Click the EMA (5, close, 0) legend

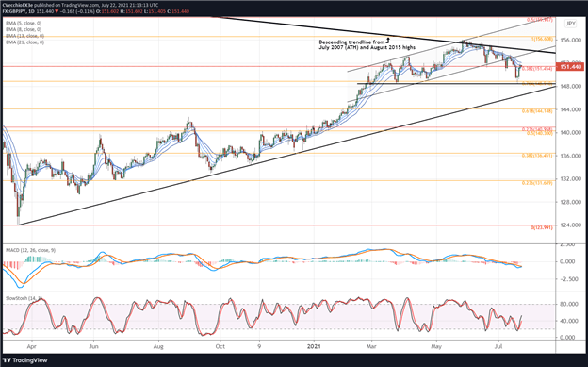coord(24,24)
